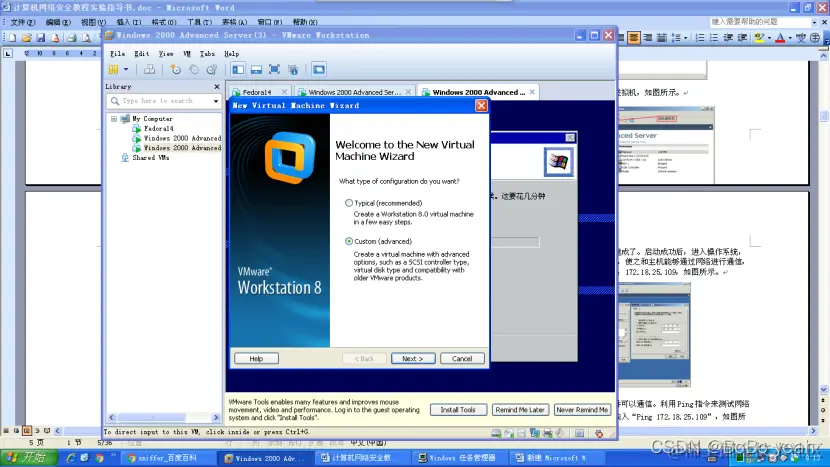The width and height of the screenshot is (830, 467).
Task: Open Word's 视图 (View) menu
Action: coord(93,22)
